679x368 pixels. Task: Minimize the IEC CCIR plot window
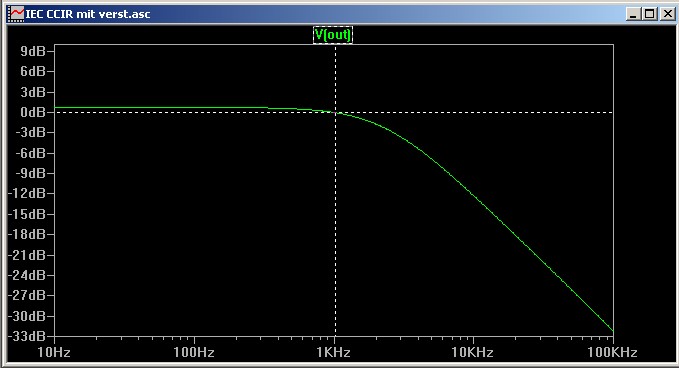tap(634, 14)
